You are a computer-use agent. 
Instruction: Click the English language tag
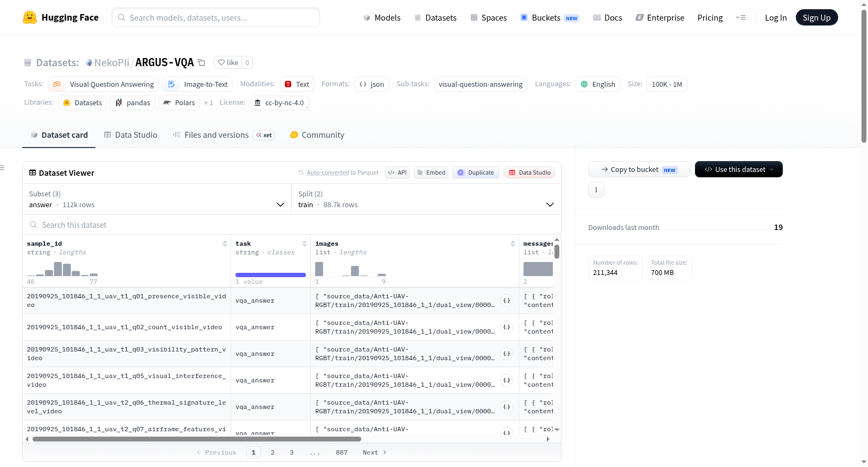(x=598, y=84)
